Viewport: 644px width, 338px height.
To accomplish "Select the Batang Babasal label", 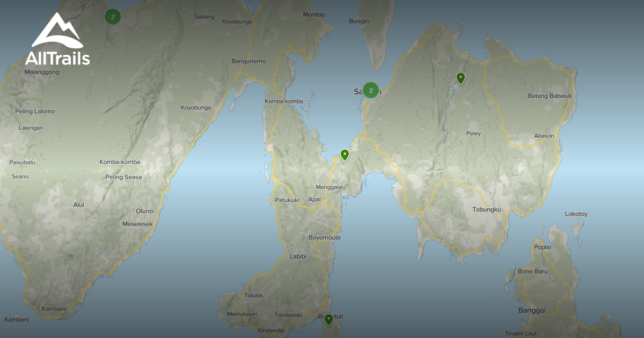I will [549, 97].
